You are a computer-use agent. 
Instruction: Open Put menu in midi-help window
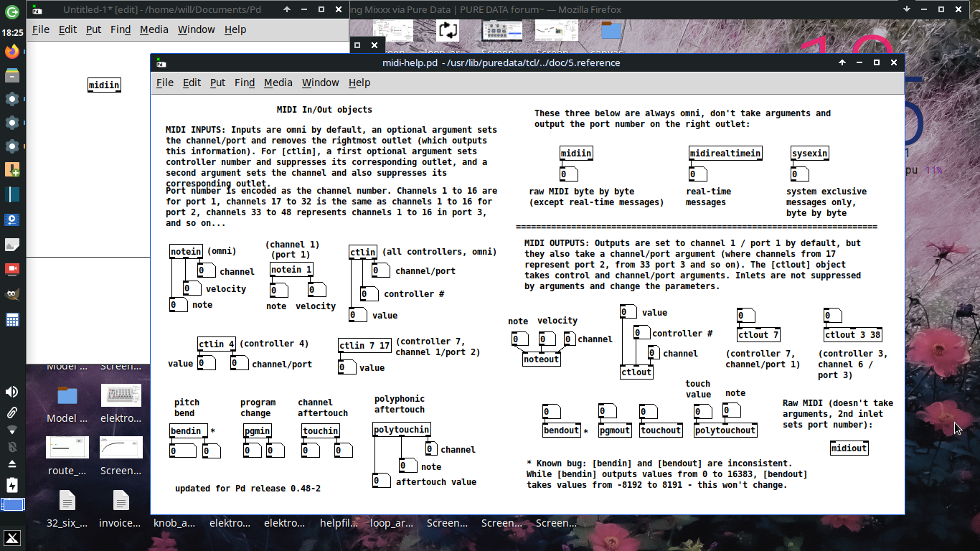click(x=218, y=83)
